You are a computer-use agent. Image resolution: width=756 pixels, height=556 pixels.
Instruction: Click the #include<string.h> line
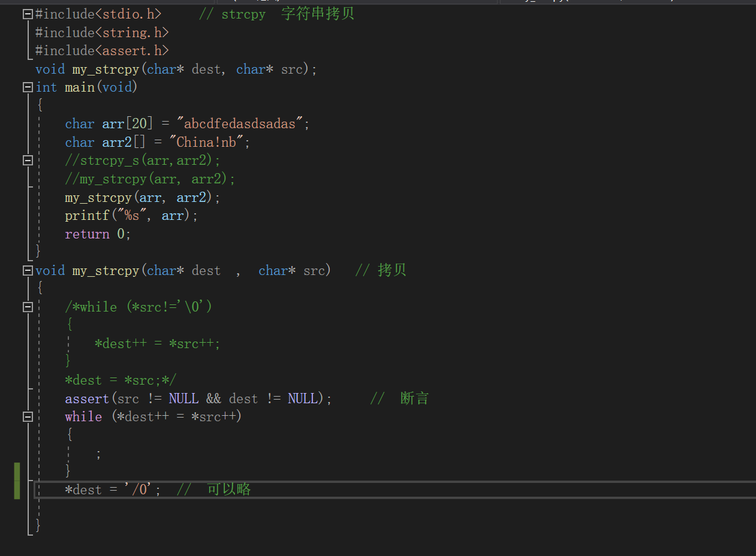pos(102,32)
